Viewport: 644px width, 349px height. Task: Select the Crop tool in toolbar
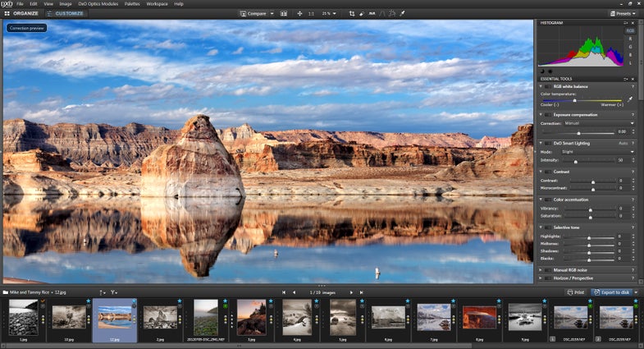[352, 13]
